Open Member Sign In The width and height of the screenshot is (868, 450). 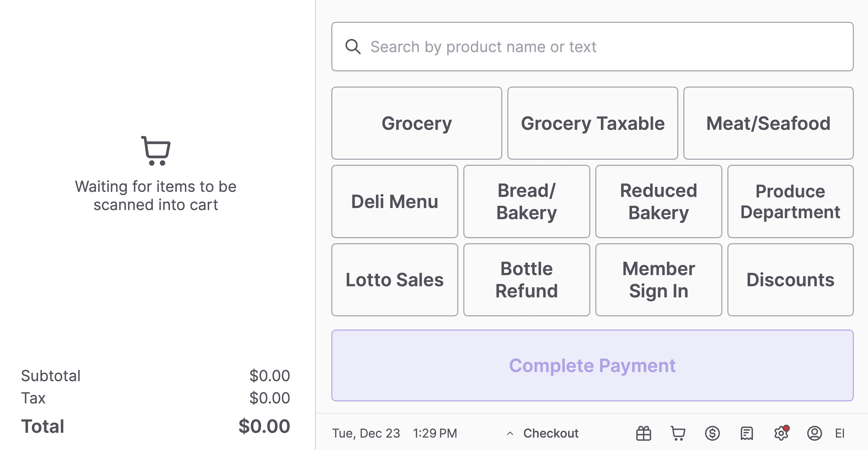(x=658, y=279)
